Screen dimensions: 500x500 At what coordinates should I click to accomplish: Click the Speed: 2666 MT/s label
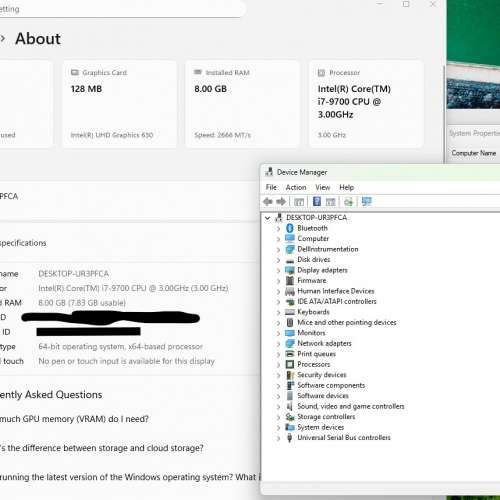(222, 135)
